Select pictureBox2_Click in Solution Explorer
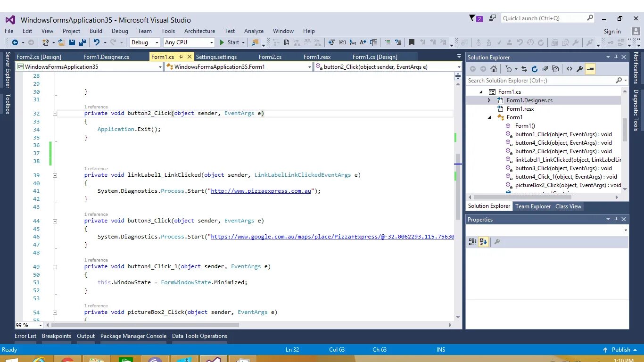The image size is (644, 362). tap(568, 185)
